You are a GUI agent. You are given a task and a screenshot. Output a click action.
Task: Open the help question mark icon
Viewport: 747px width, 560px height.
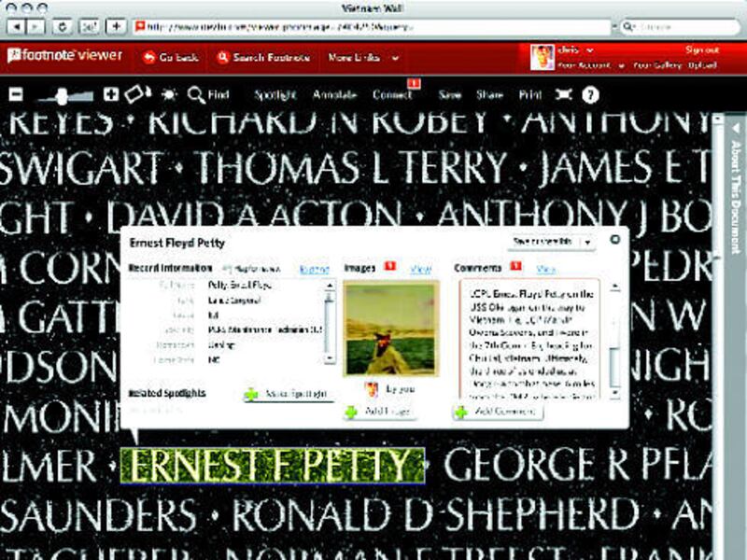point(590,94)
